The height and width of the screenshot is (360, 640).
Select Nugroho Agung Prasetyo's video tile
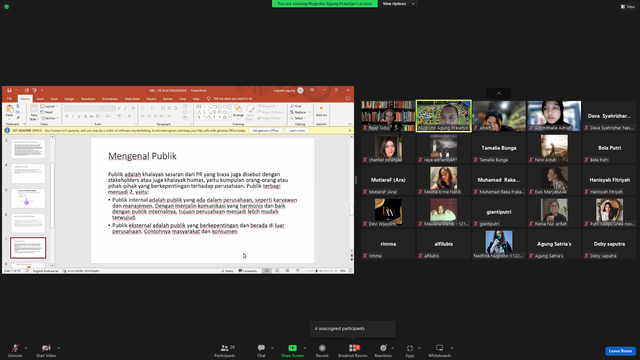[x=444, y=116]
